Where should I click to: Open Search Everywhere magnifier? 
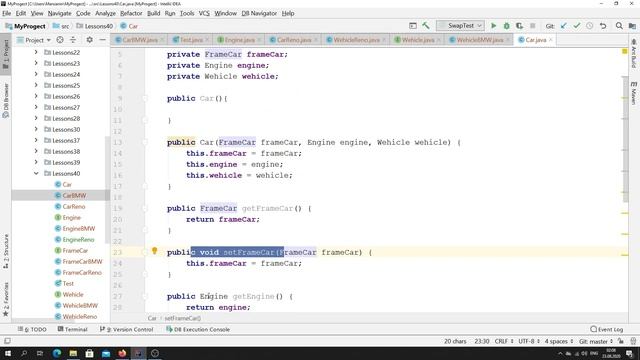(x=619, y=26)
